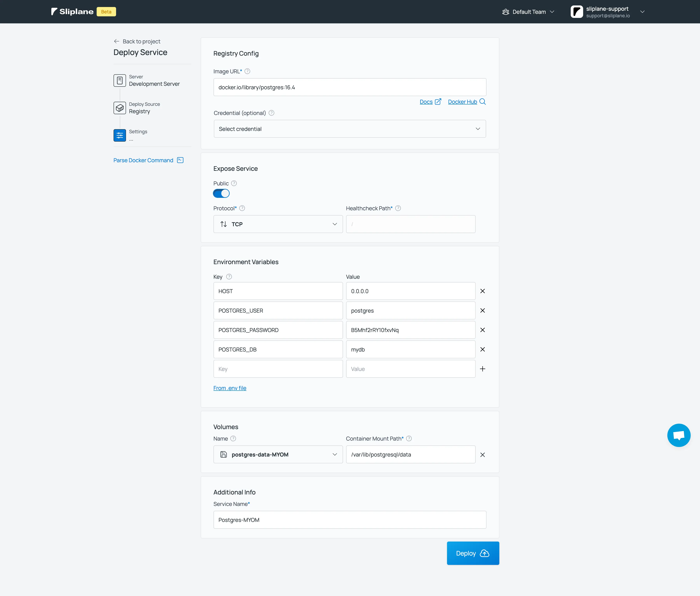This screenshot has height=596, width=700.
Task: Show help for environment Key
Action: tap(229, 277)
